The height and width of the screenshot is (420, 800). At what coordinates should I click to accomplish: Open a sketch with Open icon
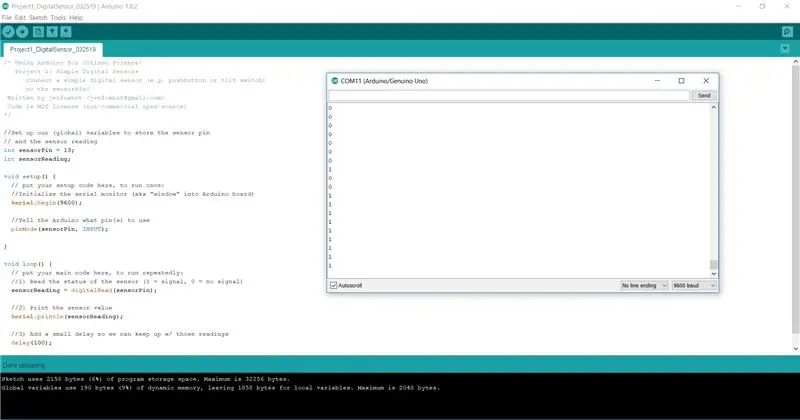pos(52,32)
